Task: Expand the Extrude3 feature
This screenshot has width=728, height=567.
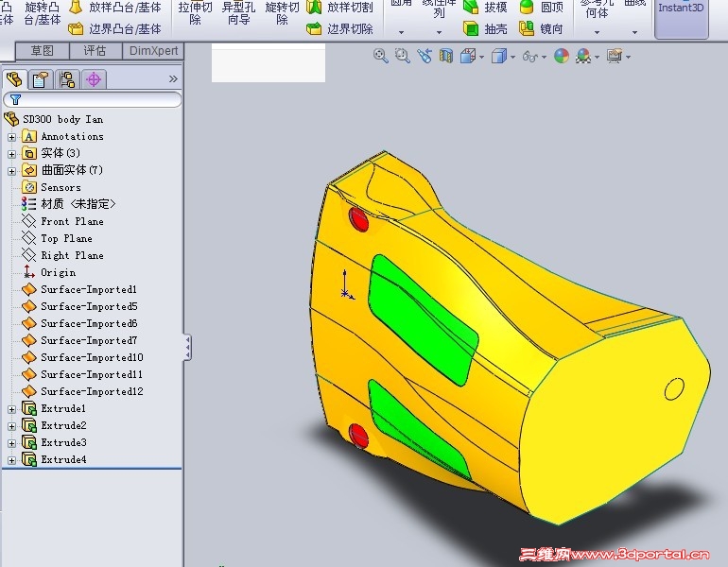Action: pyautogui.click(x=11, y=443)
